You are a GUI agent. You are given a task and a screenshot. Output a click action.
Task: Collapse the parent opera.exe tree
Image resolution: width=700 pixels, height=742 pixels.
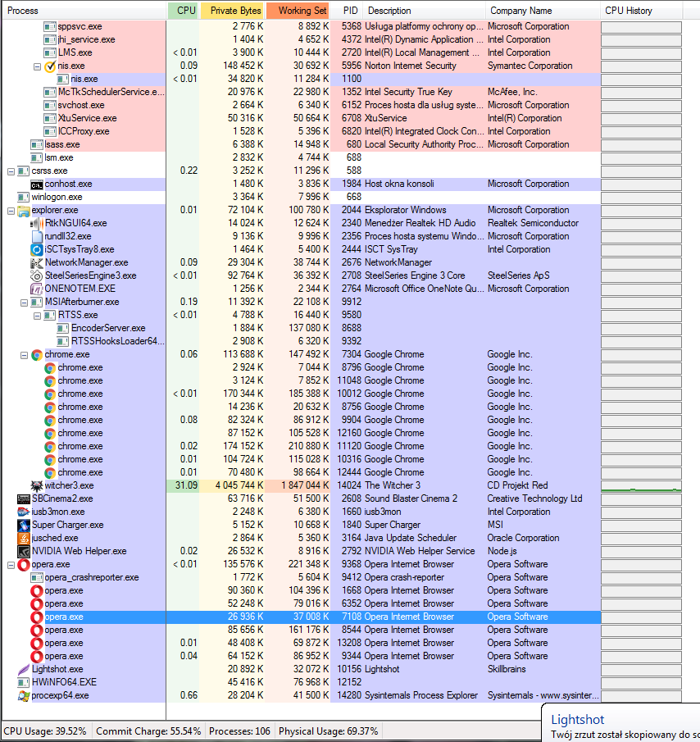(11, 565)
